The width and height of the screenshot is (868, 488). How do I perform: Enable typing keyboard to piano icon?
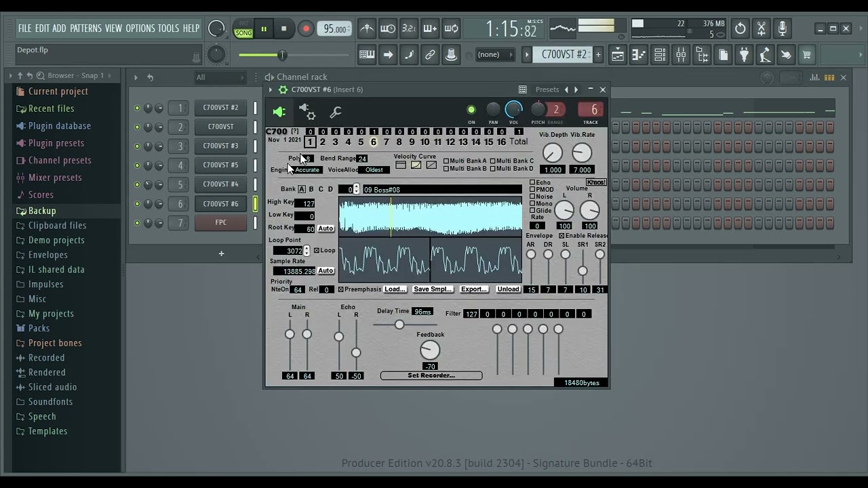tap(367, 55)
